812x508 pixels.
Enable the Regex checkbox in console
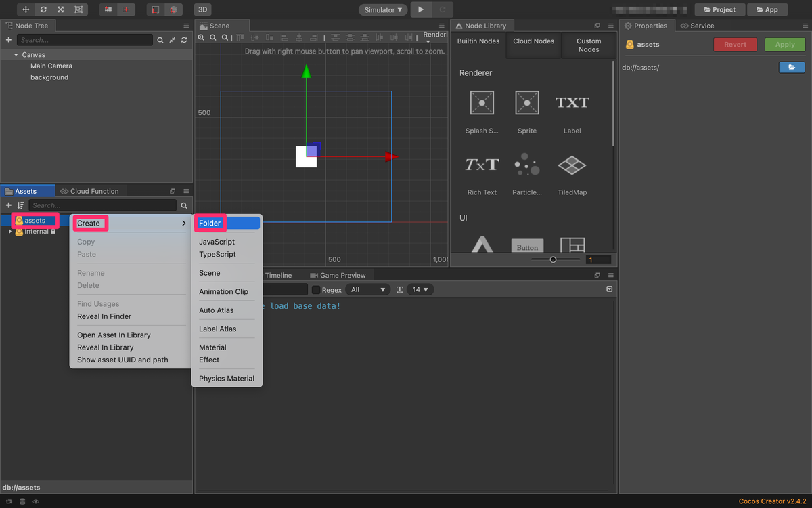tap(315, 289)
